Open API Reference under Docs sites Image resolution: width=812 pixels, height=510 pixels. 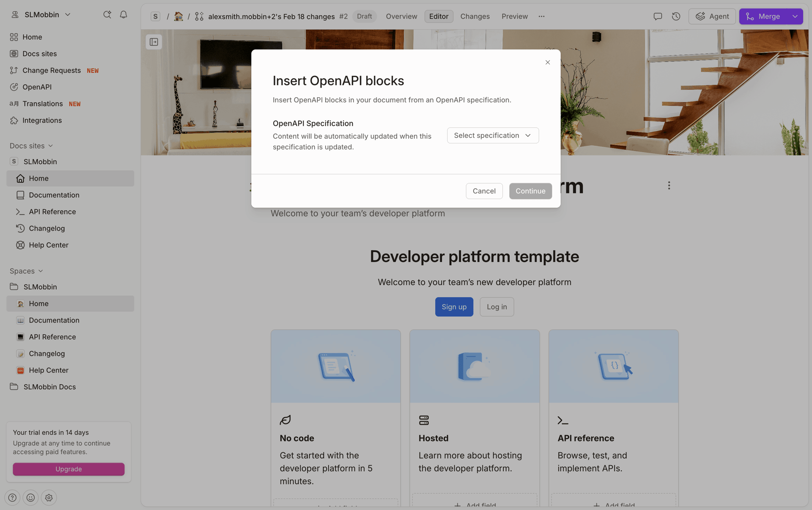click(70, 212)
